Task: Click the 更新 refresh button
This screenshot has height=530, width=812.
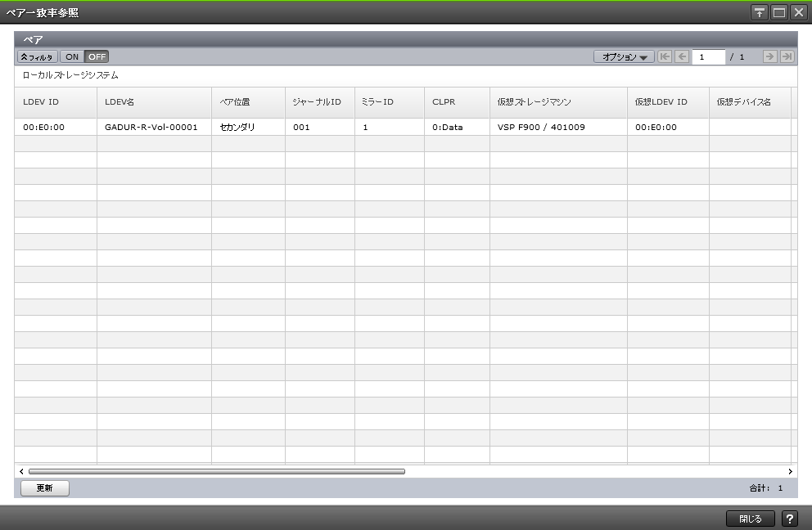Action: tap(44, 488)
